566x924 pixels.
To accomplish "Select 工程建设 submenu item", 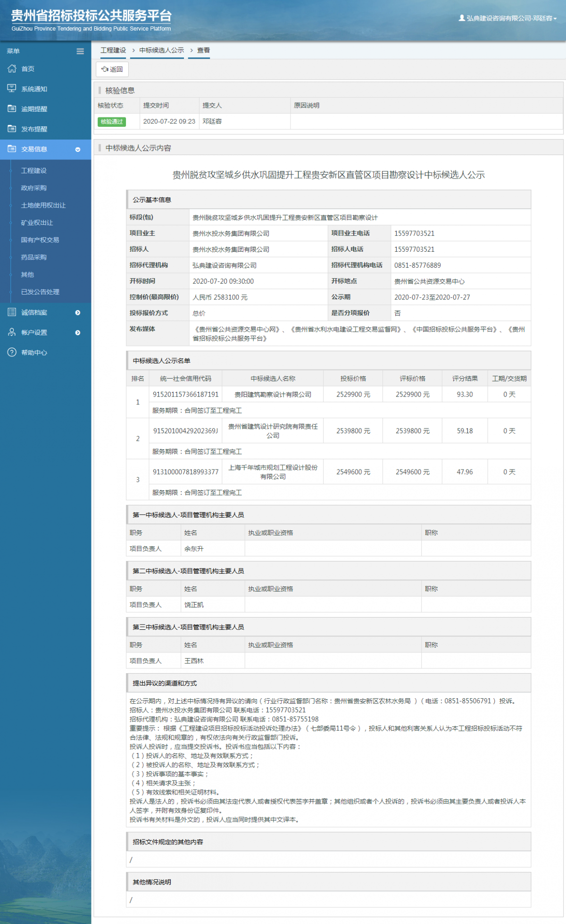I will click(33, 171).
